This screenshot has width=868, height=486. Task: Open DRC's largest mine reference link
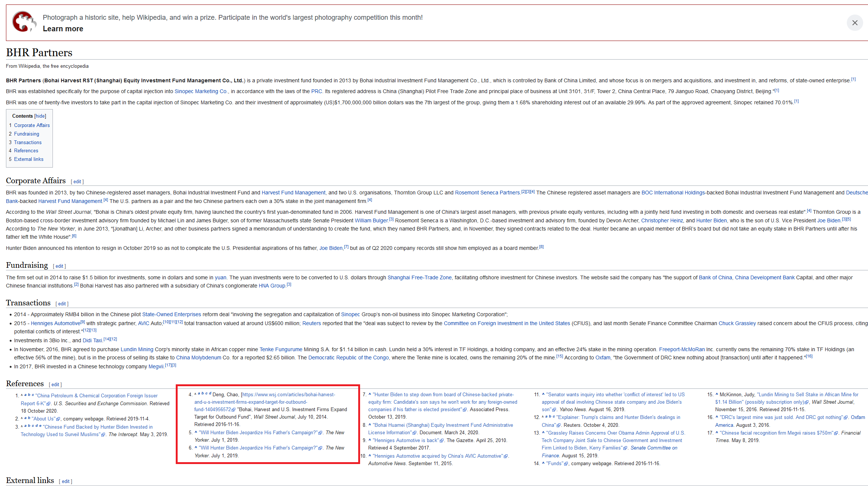[781, 417]
